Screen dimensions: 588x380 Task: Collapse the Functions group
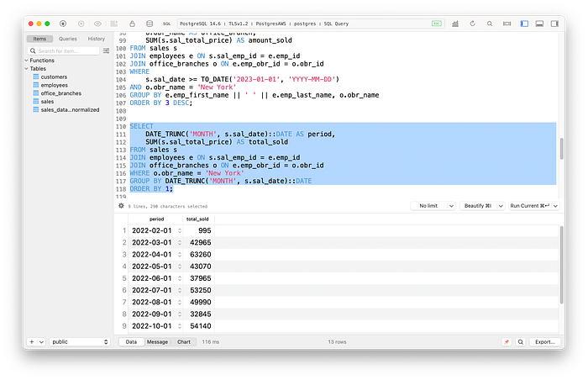tap(27, 60)
